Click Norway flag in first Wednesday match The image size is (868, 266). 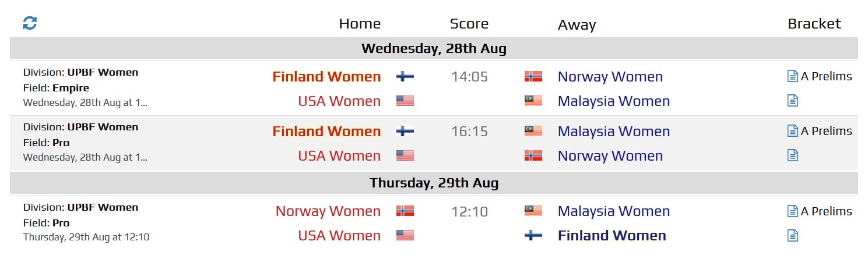click(533, 76)
